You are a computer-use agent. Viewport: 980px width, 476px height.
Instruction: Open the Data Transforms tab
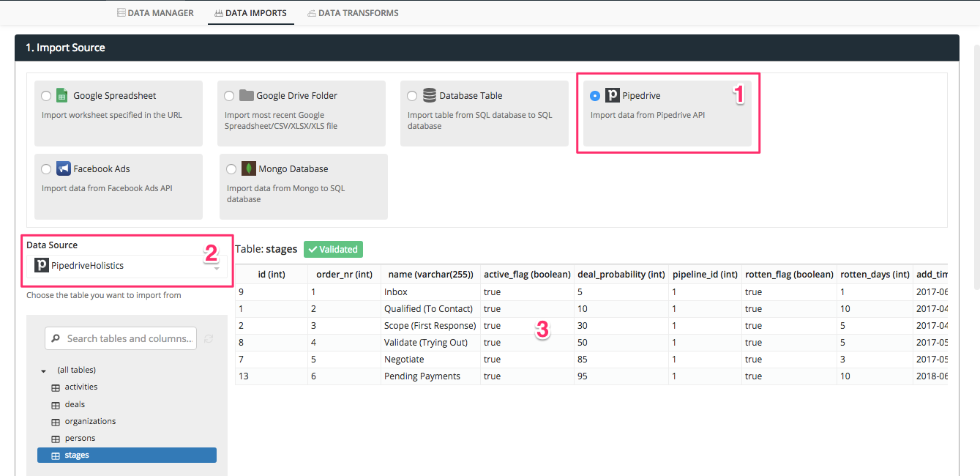[354, 13]
